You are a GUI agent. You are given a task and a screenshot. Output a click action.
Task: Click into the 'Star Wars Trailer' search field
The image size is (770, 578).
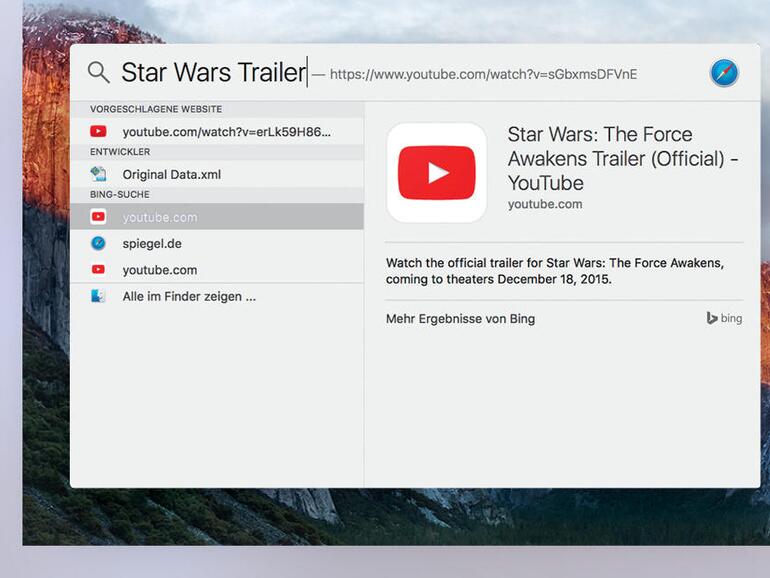click(x=214, y=73)
